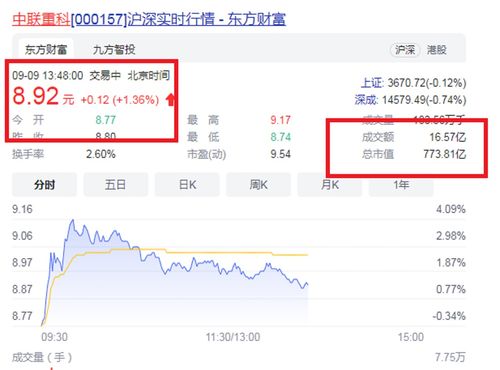Click the 8.97 price axis label
The height and width of the screenshot is (370, 500).
point(22,263)
